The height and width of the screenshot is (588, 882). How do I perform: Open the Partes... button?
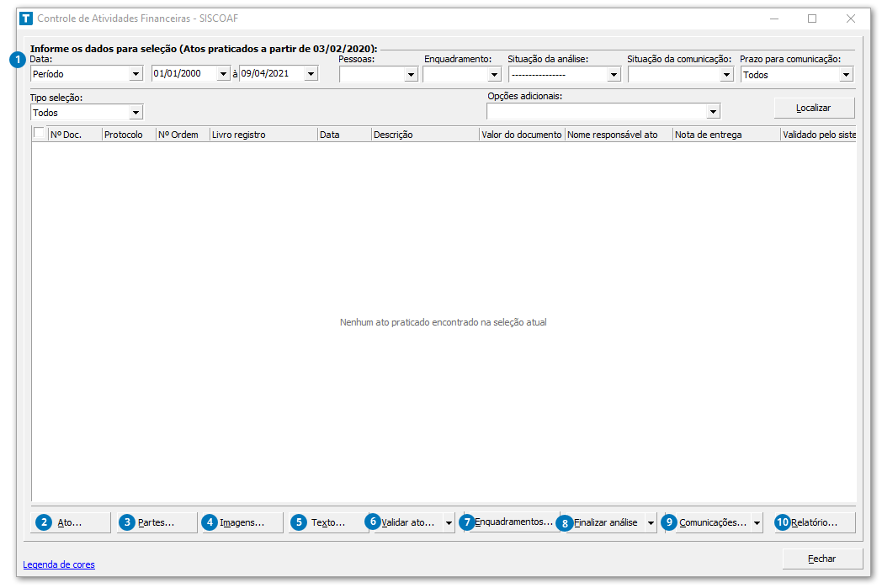(x=157, y=522)
